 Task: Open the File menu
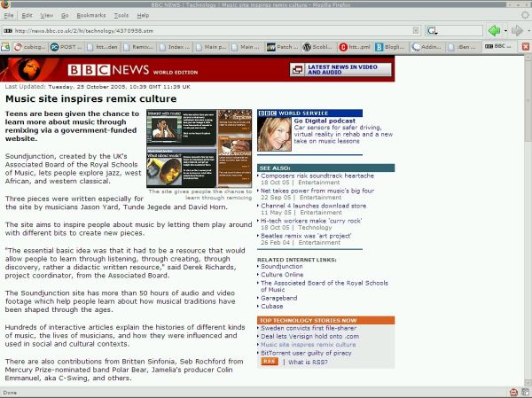[x=9, y=15]
